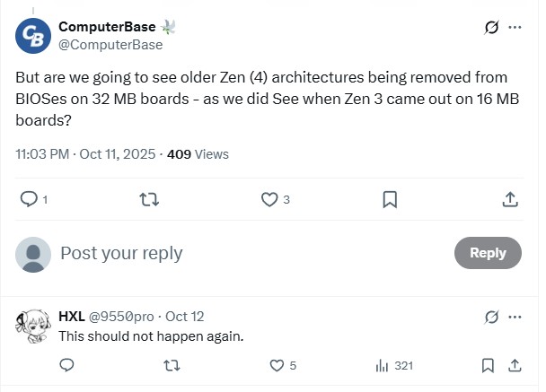Open more options on HXL's reply
The image size is (546, 392).
pos(515,317)
